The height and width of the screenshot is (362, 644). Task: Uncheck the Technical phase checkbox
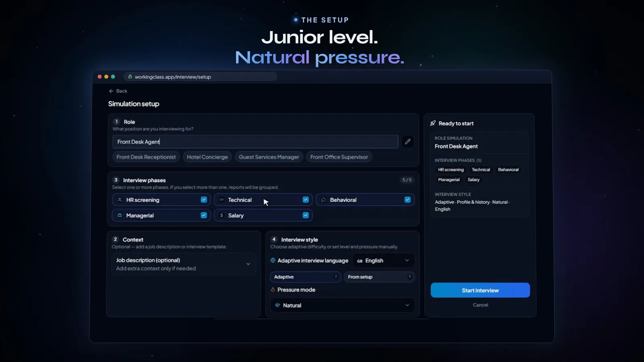(x=305, y=200)
